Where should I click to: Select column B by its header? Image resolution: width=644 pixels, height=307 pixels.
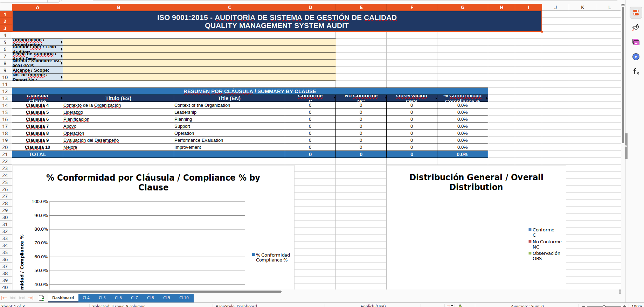tap(118, 7)
